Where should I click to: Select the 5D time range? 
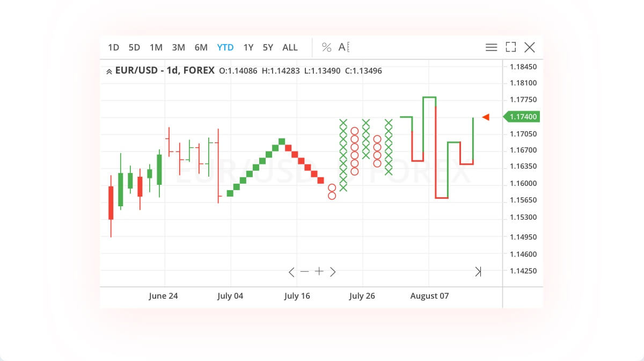[134, 47]
